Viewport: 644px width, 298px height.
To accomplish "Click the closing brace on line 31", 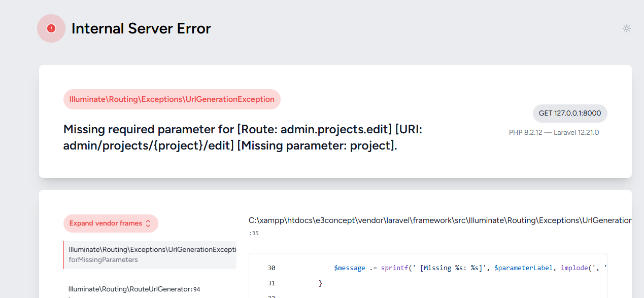I will [320, 283].
